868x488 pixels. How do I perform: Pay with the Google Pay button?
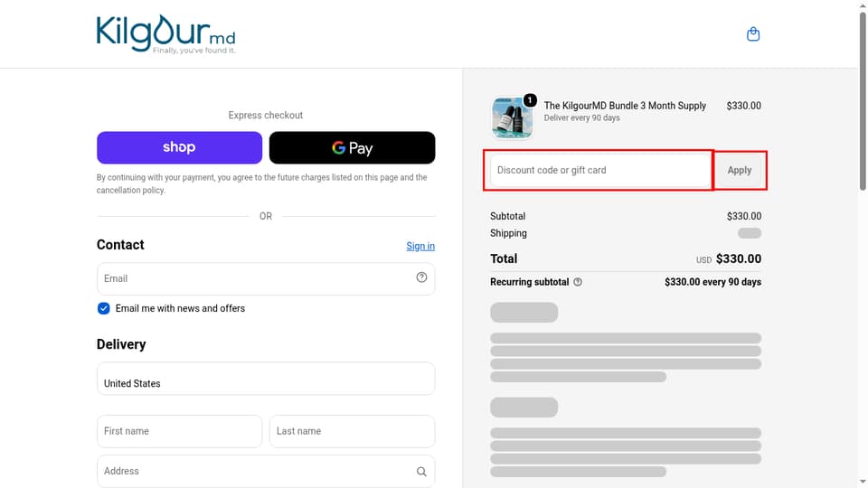point(352,147)
